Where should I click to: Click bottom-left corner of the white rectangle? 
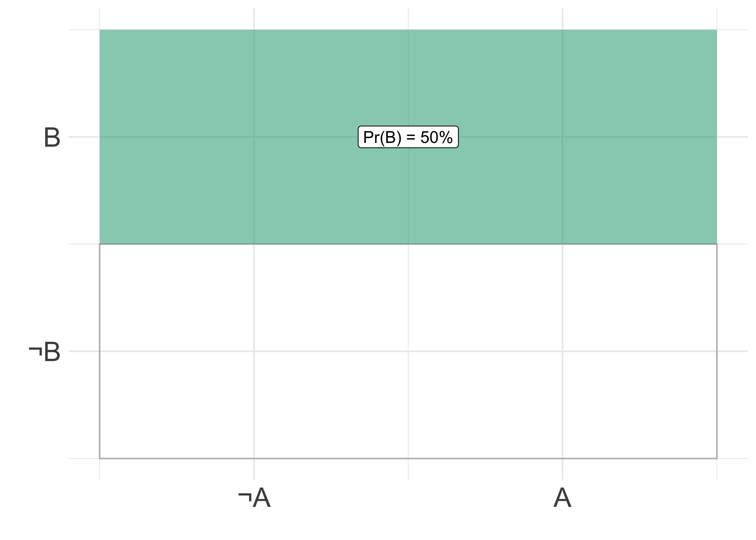100,458
